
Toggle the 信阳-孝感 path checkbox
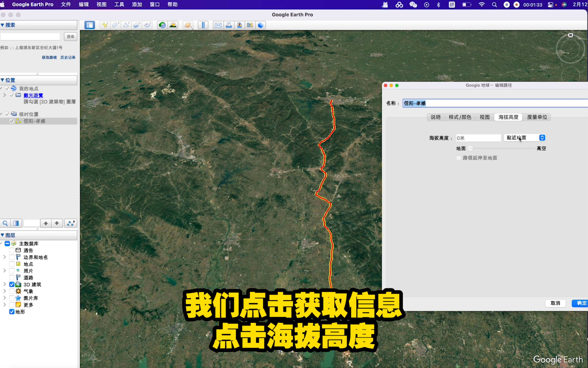[12, 121]
